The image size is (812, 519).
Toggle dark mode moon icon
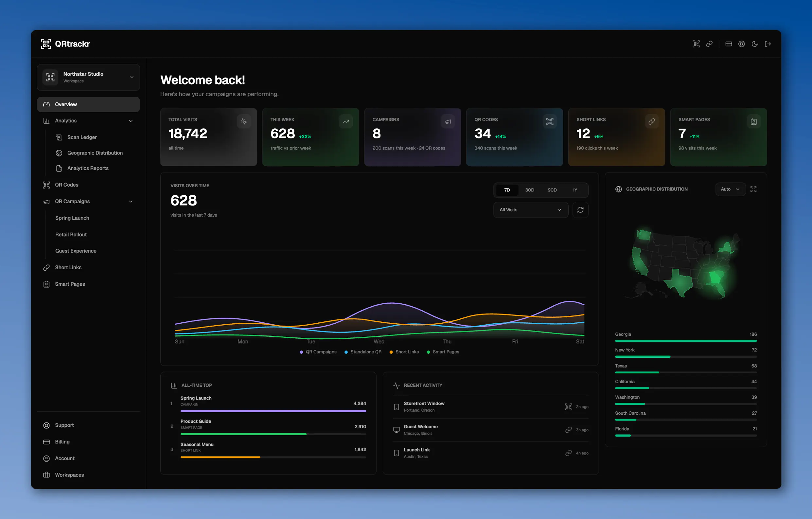[755, 44]
